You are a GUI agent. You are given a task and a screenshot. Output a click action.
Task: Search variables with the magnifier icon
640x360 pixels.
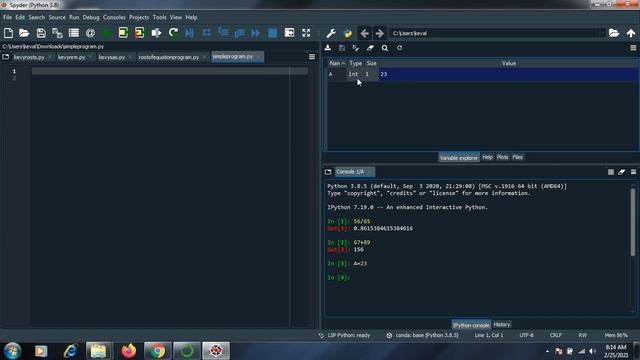point(385,48)
